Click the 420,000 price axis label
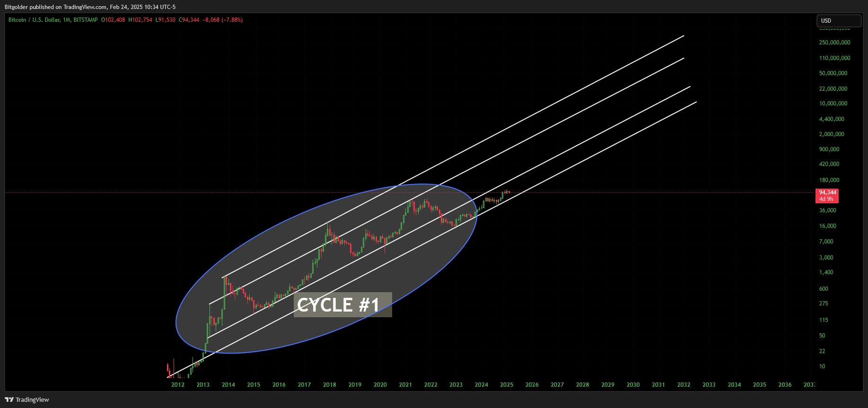The image size is (868, 408). point(829,164)
